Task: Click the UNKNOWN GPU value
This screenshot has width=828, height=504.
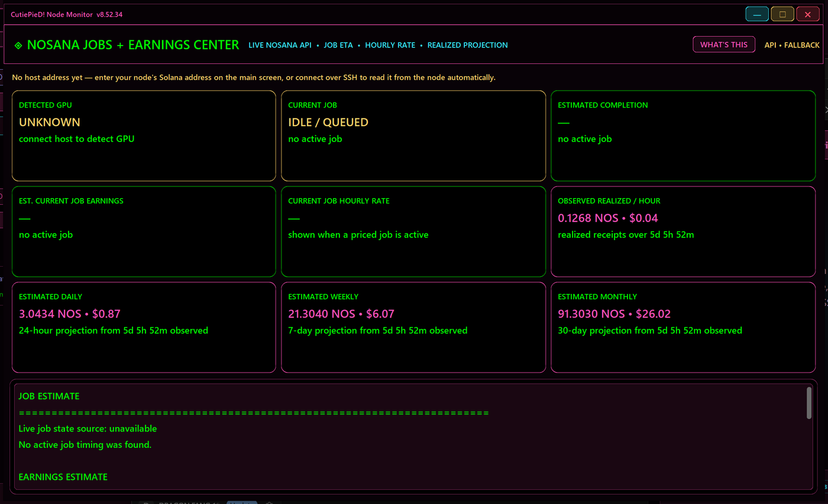Action: click(50, 122)
